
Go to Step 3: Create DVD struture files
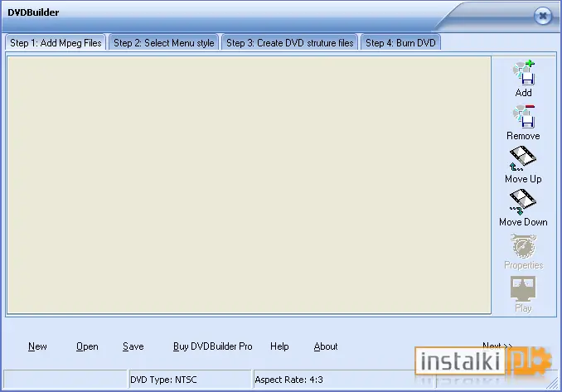[289, 43]
